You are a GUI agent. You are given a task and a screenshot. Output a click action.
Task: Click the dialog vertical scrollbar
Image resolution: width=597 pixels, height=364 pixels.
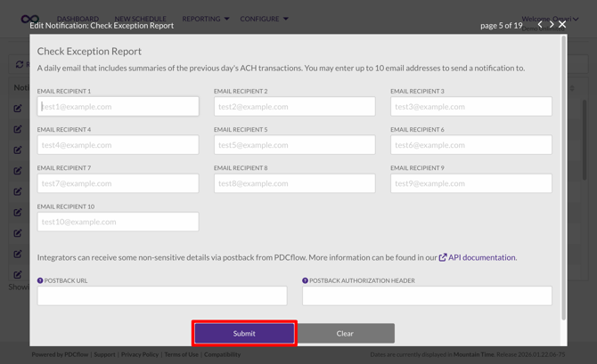point(564,178)
